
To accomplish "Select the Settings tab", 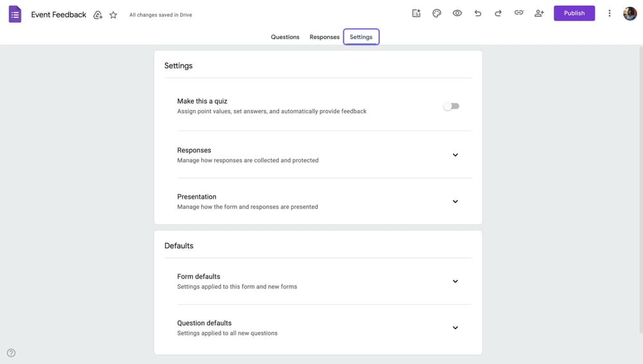I will coord(361,37).
